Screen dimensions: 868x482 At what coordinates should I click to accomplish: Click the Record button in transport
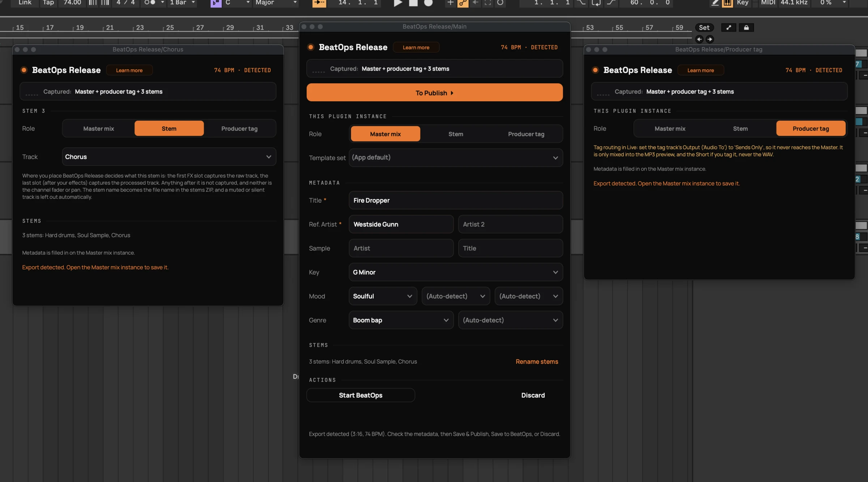click(x=428, y=3)
